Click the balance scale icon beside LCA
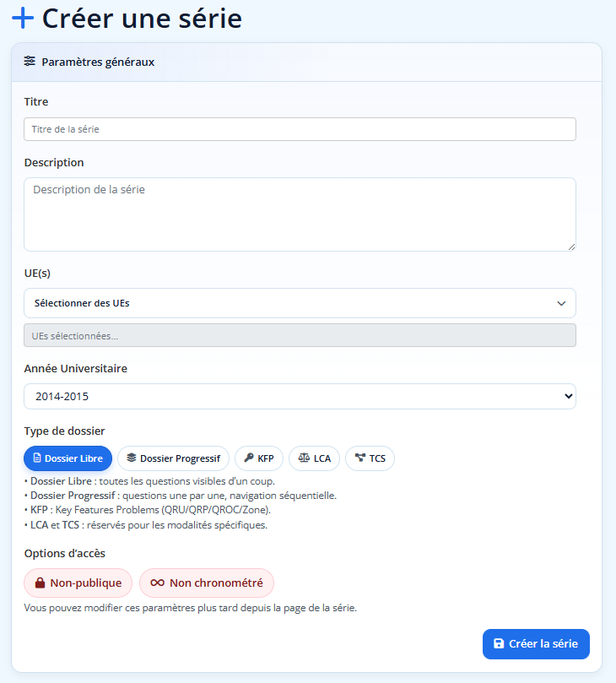 [304, 458]
